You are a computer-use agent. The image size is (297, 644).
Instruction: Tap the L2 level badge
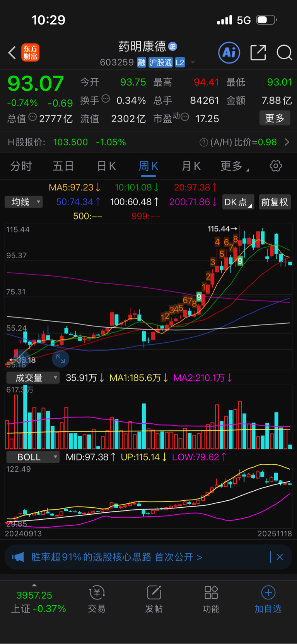click(x=180, y=62)
